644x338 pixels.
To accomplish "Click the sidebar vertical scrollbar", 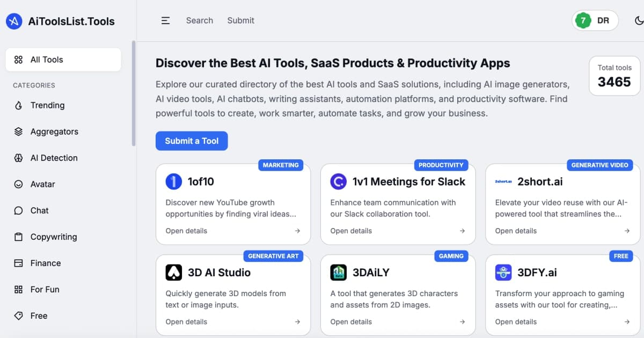I will (133, 93).
